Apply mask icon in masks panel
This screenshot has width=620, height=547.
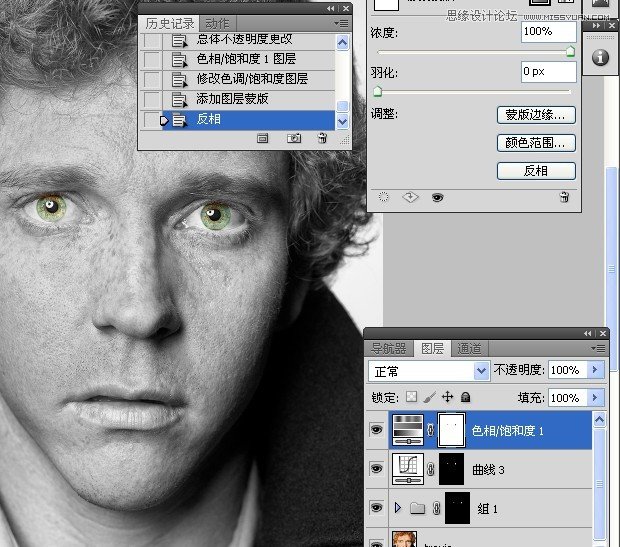coord(410,197)
